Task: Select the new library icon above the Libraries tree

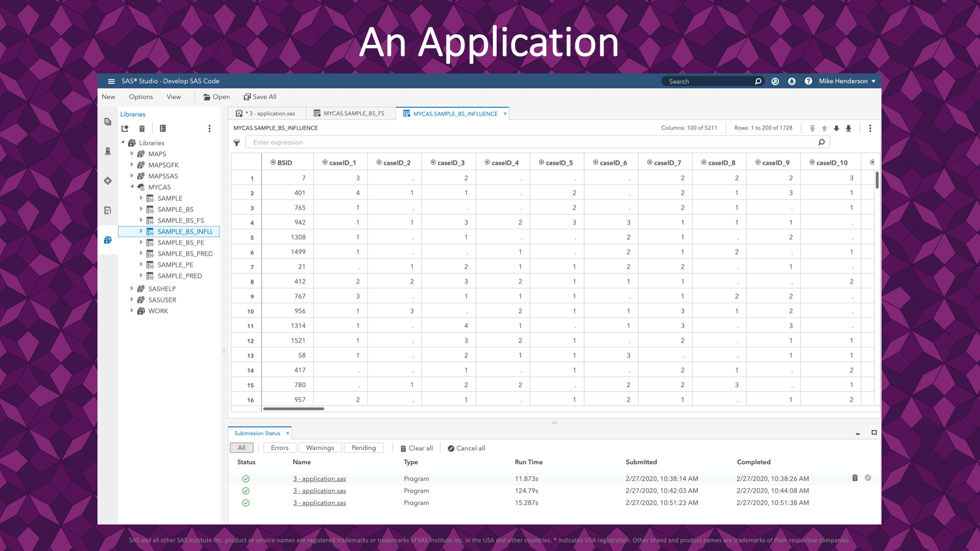Action: pyautogui.click(x=125, y=129)
